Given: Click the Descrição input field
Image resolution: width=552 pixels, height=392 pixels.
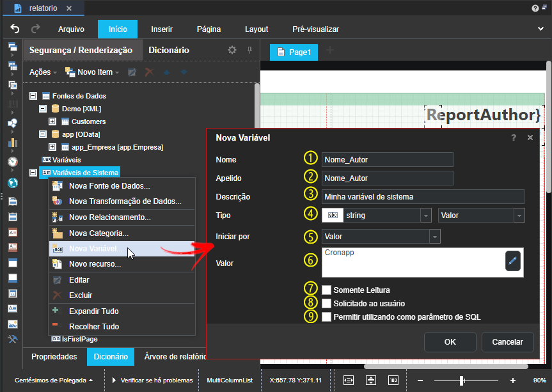Looking at the screenshot, I should coord(423,197).
